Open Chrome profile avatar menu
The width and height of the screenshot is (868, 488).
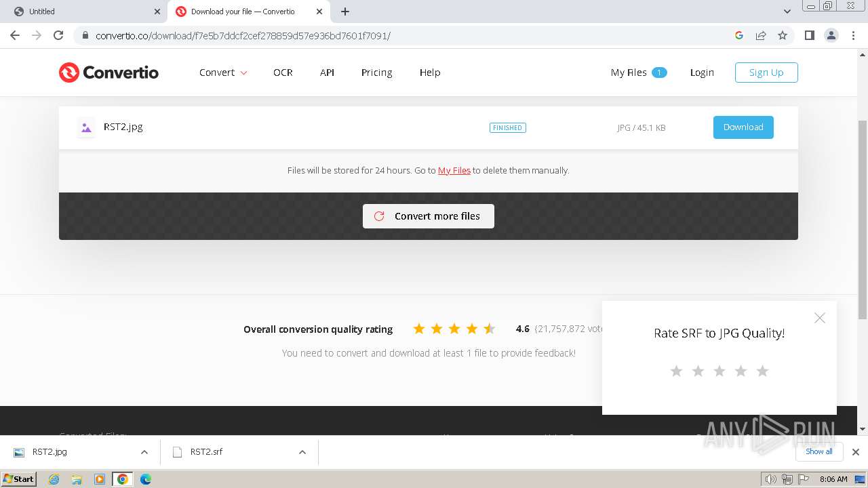(x=831, y=35)
